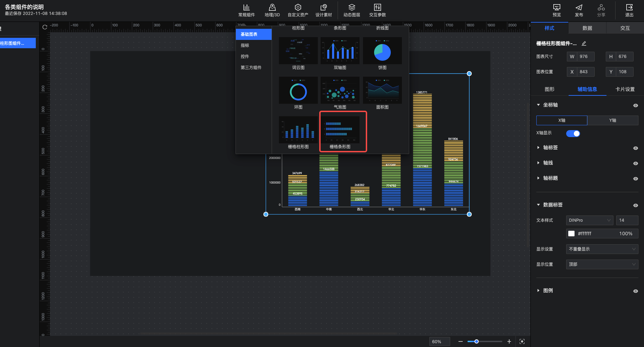Viewport: 644px width, 347px height.
Task: Switch to the 卡片设置 sub-tab
Action: pyautogui.click(x=625, y=89)
